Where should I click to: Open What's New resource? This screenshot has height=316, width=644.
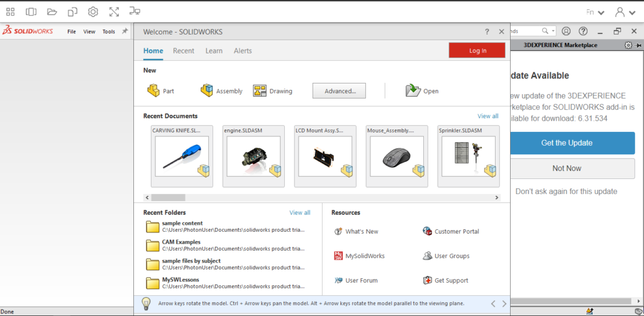pyautogui.click(x=357, y=231)
